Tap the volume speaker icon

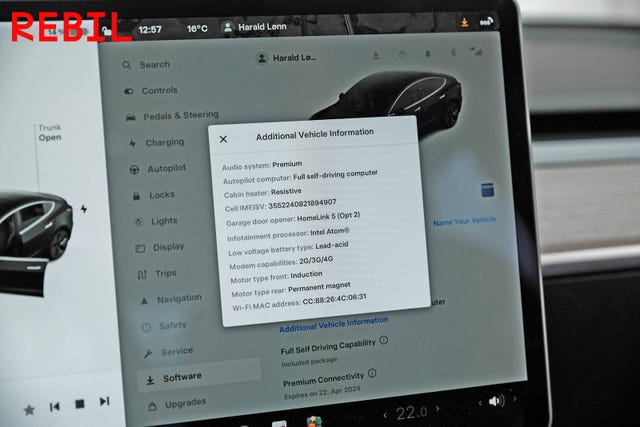pos(496,401)
